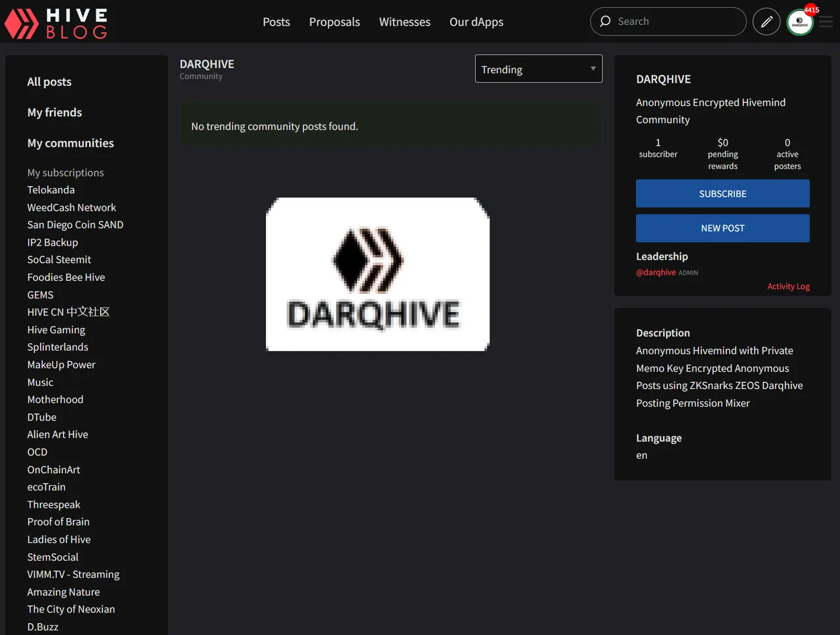Click the Leadership heading in the info panel
The height and width of the screenshot is (635, 840).
pos(661,256)
